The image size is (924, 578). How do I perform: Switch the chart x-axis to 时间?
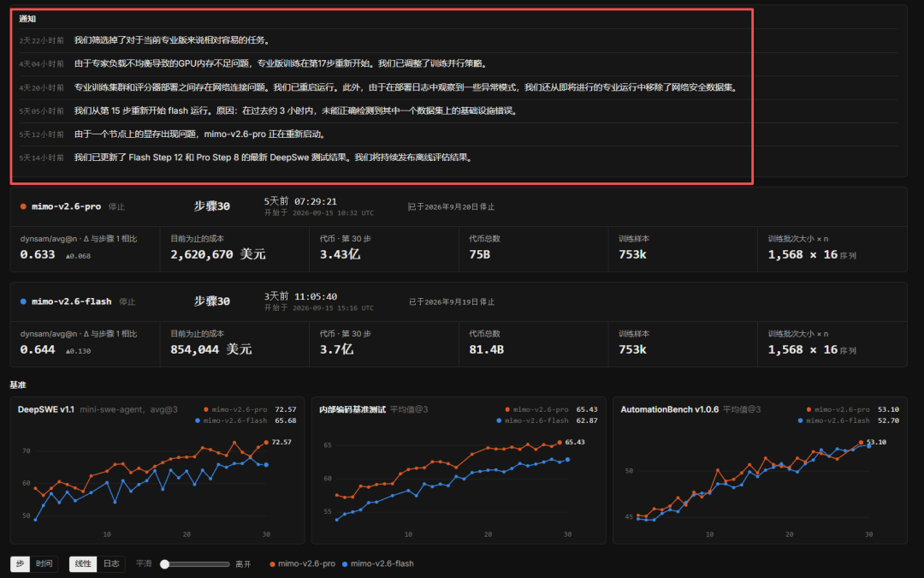pyautogui.click(x=44, y=563)
